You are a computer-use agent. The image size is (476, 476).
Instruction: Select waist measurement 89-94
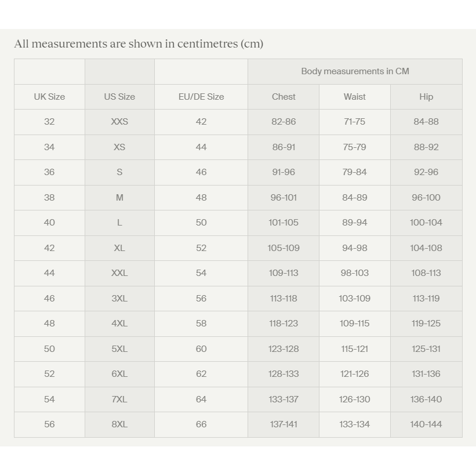[x=355, y=223]
